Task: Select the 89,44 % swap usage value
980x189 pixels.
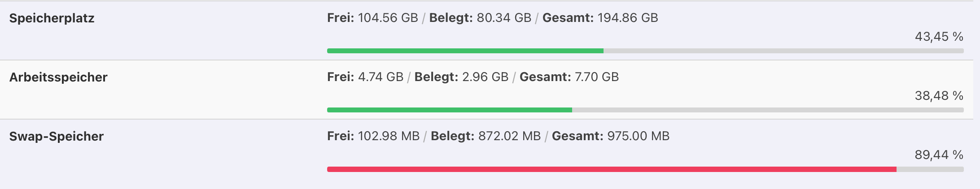Action: point(939,155)
